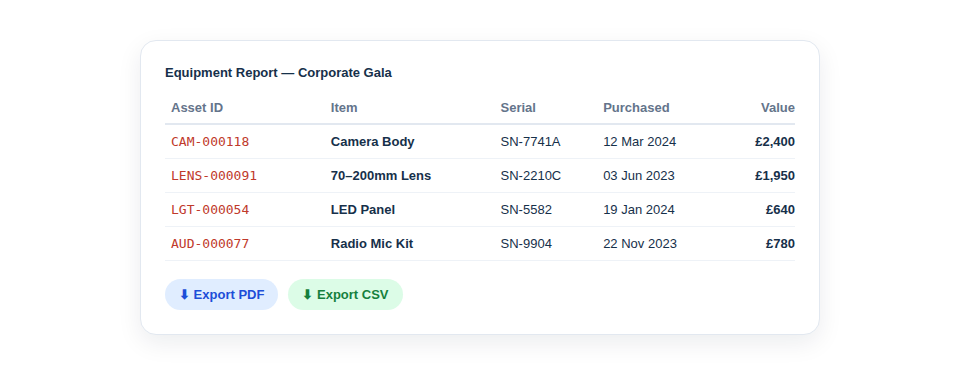This screenshot has width=960, height=375.
Task: Click purchase date 03 Jun 2023
Action: [x=639, y=176]
